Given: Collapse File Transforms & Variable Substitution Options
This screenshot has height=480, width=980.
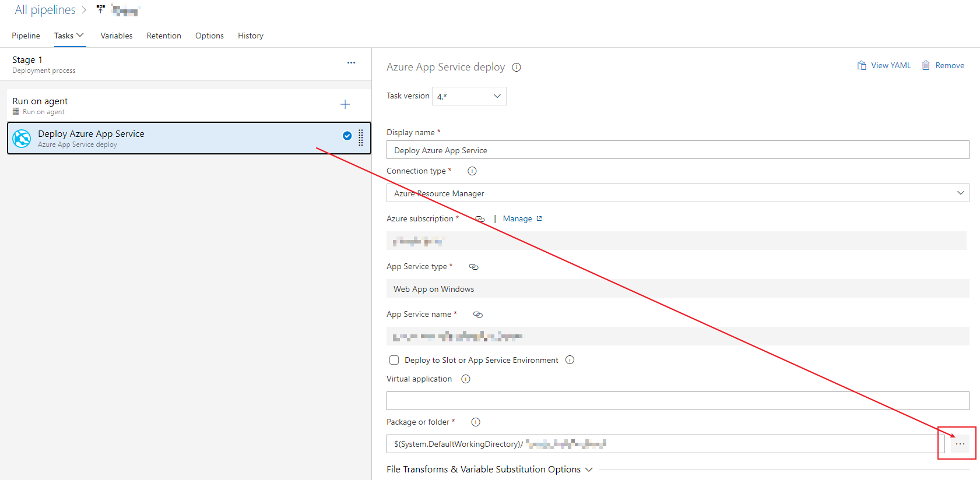Looking at the screenshot, I should (x=489, y=469).
